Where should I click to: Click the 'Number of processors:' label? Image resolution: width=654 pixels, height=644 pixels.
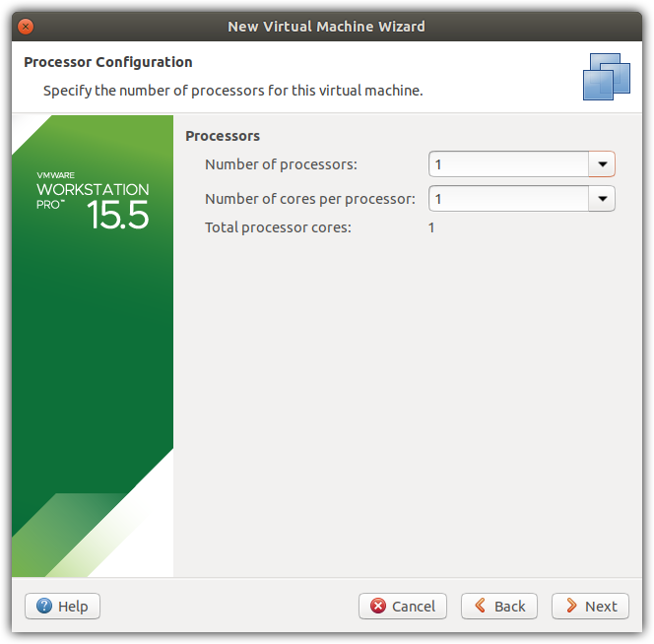[281, 164]
